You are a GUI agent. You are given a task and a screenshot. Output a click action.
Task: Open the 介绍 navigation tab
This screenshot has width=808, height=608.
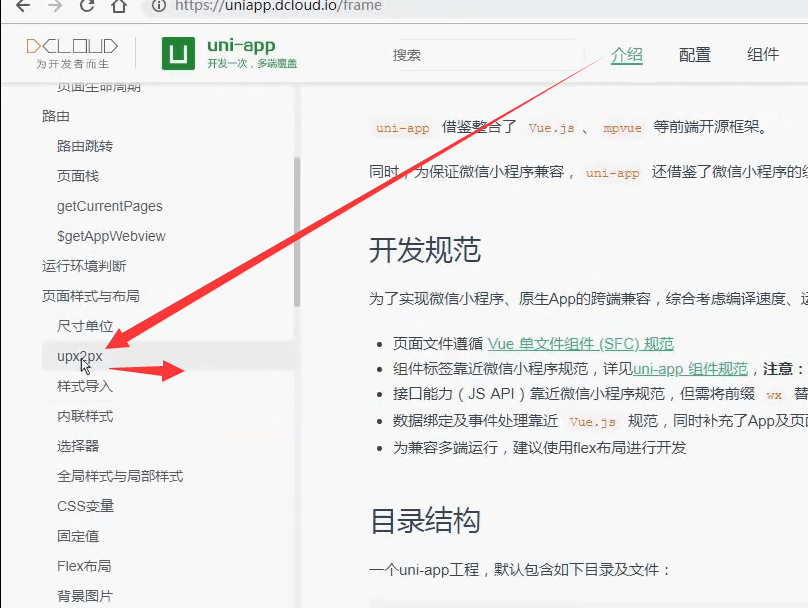coord(627,55)
